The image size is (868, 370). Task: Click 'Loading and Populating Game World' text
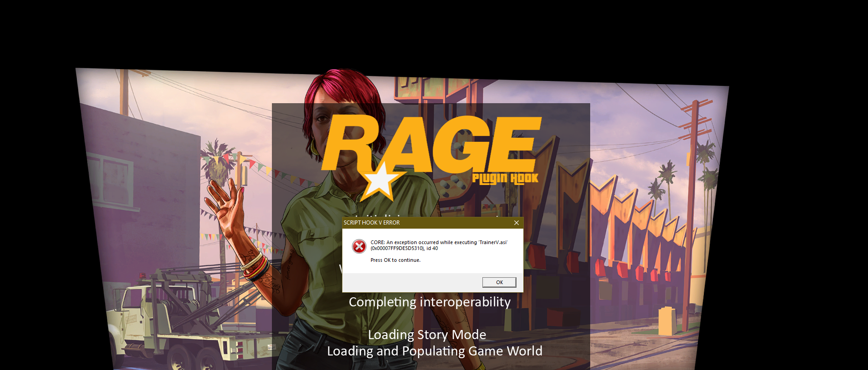coord(435,351)
